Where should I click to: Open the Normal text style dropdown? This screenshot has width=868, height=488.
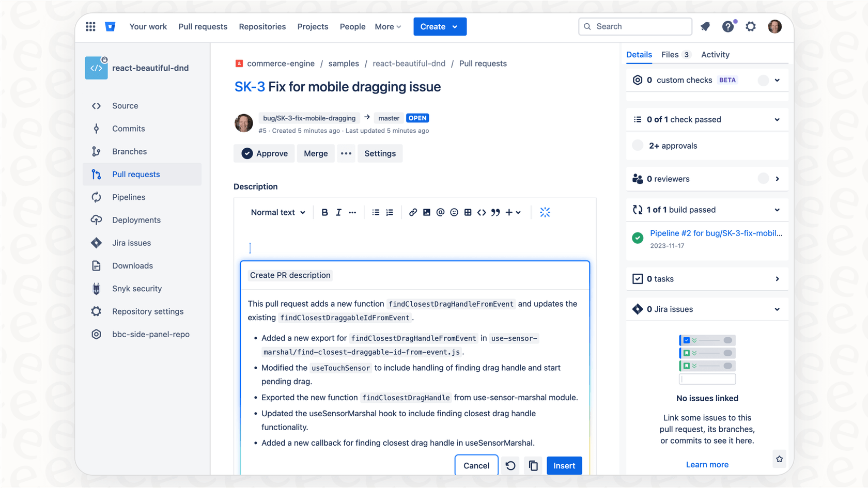coord(277,212)
